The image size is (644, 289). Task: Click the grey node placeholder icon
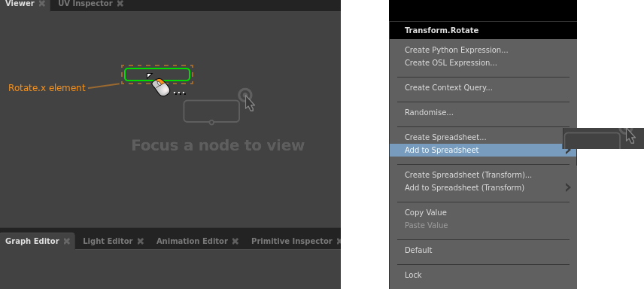tap(211, 111)
